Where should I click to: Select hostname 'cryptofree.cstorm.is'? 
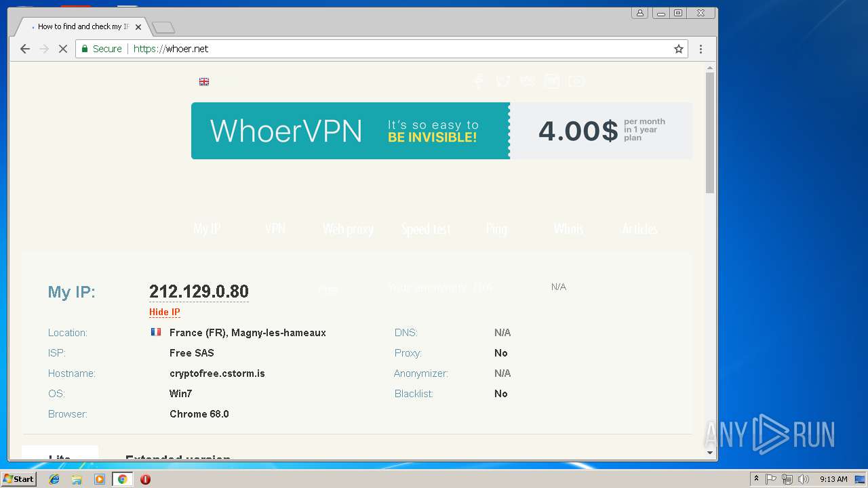coord(217,373)
